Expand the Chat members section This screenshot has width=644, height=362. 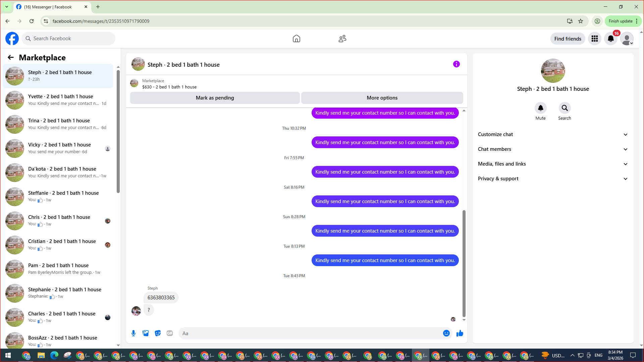tap(553, 149)
